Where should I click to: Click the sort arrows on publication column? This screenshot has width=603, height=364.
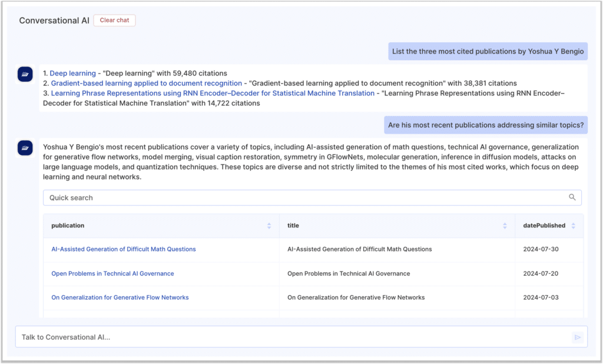tap(269, 226)
